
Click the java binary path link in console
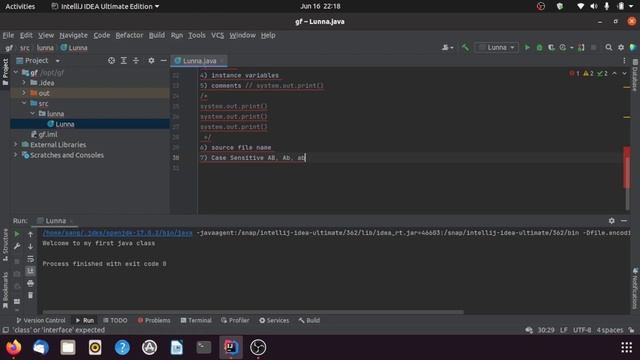tap(118, 233)
